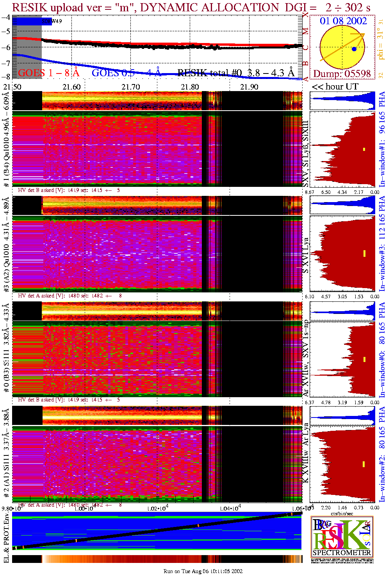Click yellow marker in In-window#3 histogram

click(x=364, y=253)
